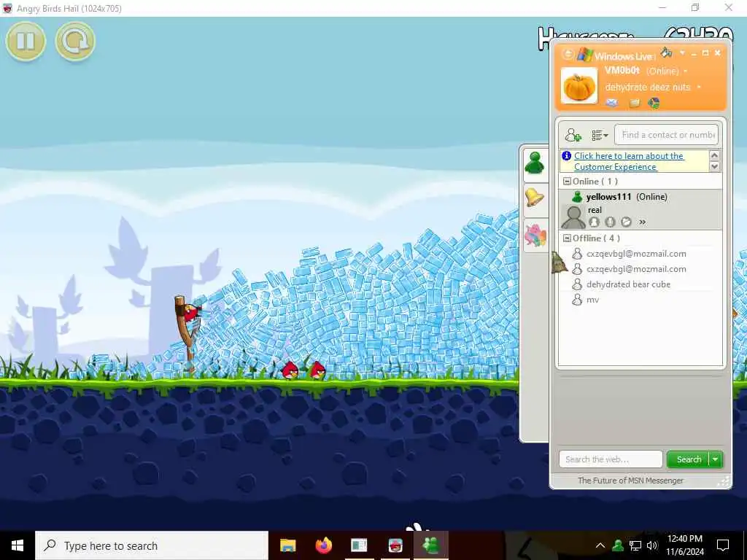Launch Firefox from the taskbar
Image resolution: width=747 pixels, height=560 pixels.
323,545
